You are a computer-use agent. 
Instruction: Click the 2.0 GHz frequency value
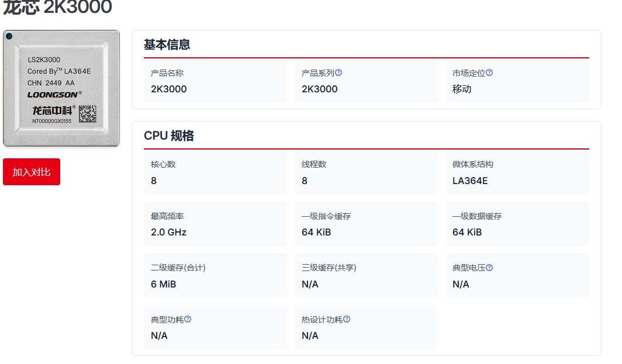tap(168, 233)
